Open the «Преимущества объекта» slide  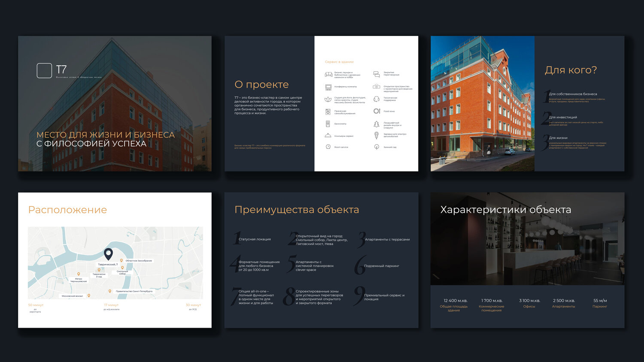(321, 260)
